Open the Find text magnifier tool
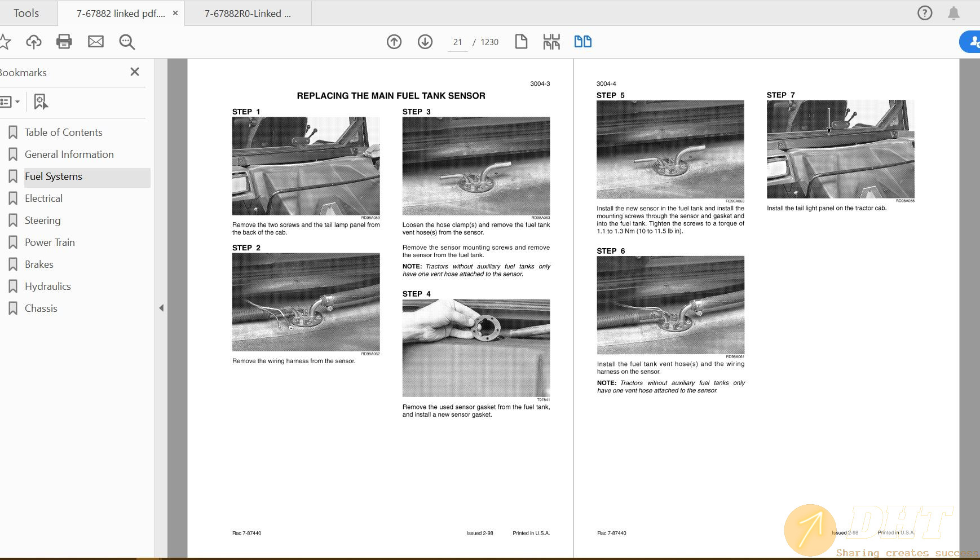 click(127, 42)
